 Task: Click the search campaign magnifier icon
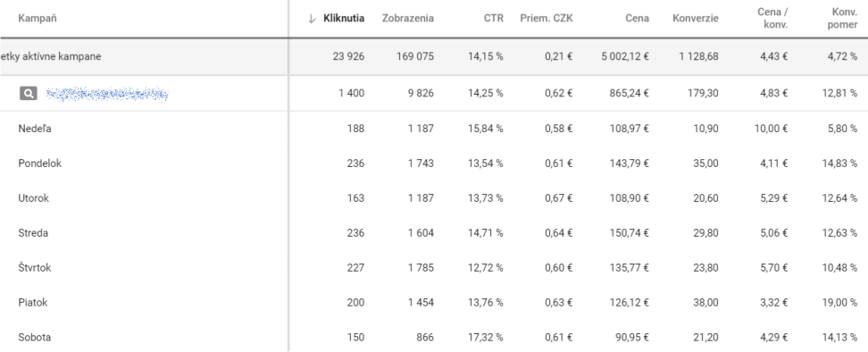pyautogui.click(x=29, y=94)
